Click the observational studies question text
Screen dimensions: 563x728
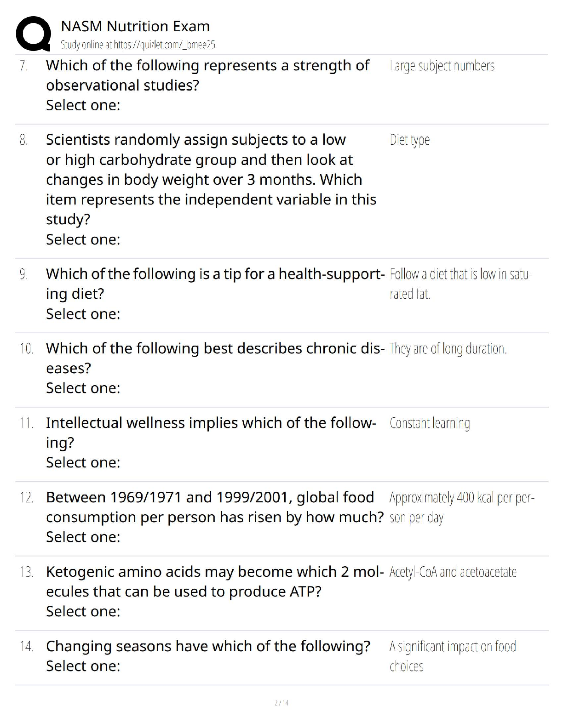click(x=207, y=75)
